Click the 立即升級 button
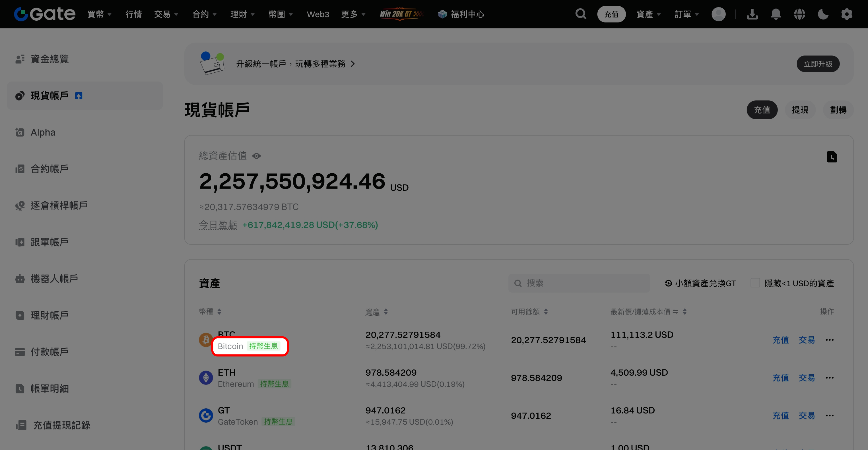 (818, 64)
